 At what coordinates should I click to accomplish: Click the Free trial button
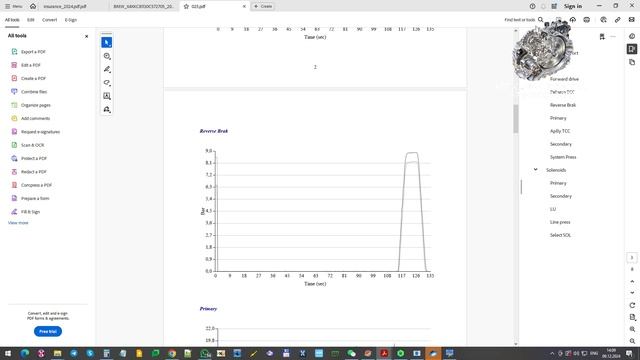click(x=48, y=331)
